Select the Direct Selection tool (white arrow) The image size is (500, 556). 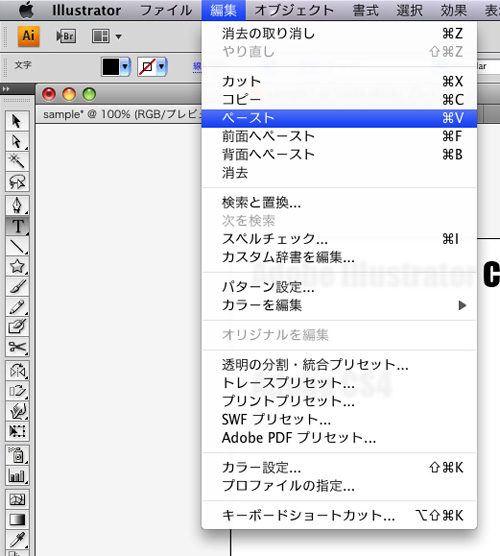point(17,141)
